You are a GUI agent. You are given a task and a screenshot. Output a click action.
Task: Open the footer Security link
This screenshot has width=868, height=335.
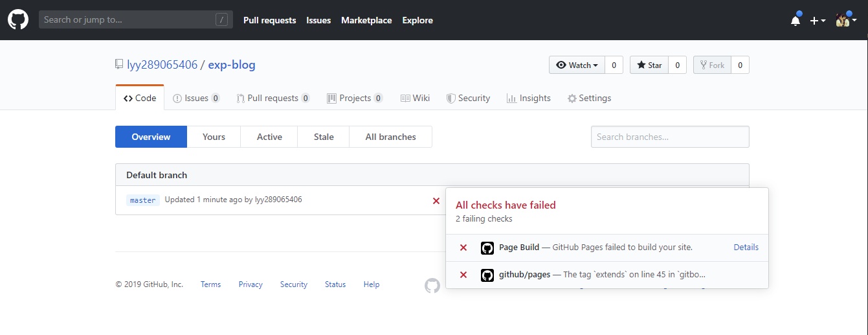[294, 284]
